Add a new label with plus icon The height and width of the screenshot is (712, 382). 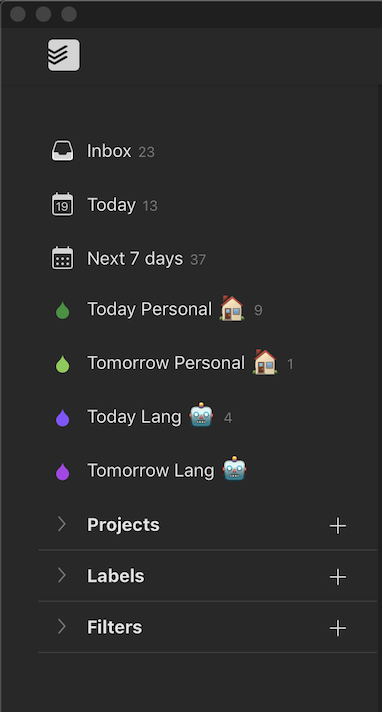pyautogui.click(x=337, y=577)
